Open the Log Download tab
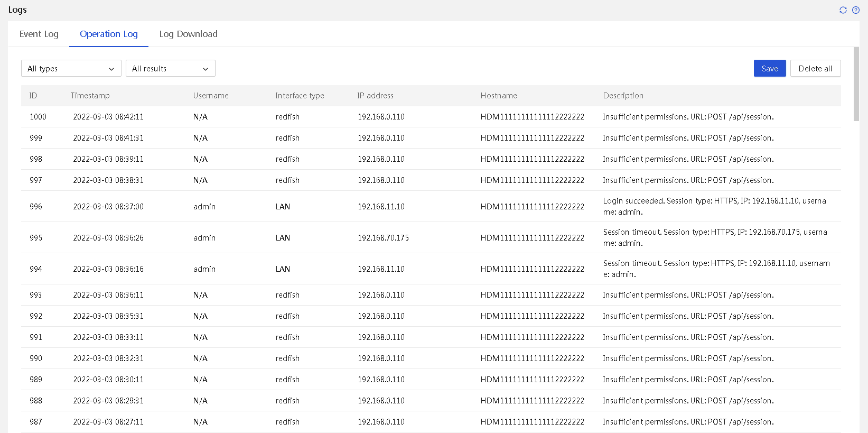The height and width of the screenshot is (433, 868). [189, 34]
